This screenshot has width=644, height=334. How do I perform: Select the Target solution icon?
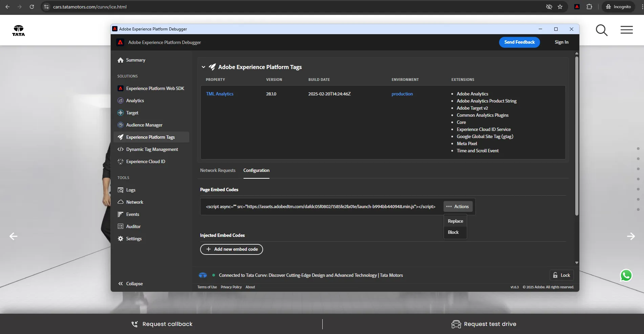(x=121, y=113)
